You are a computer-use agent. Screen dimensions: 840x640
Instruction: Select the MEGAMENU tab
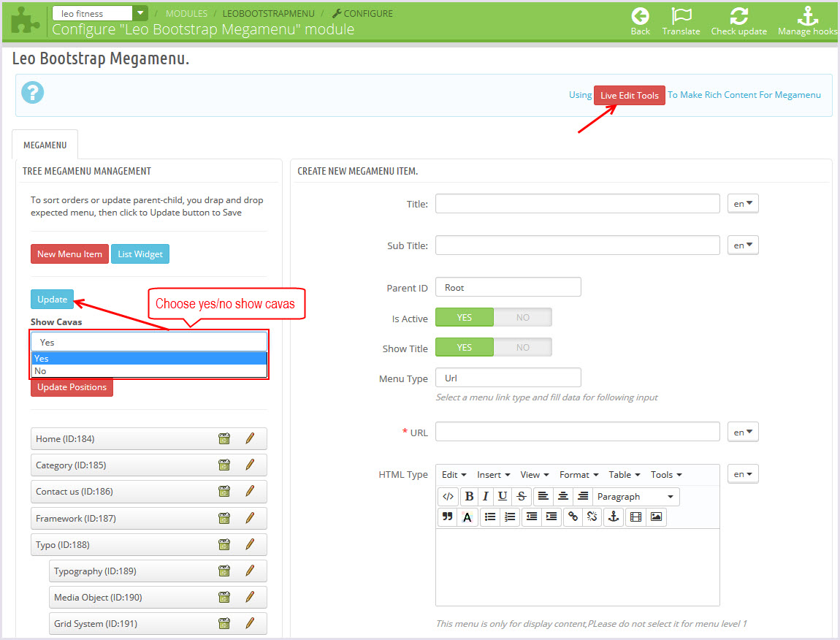click(45, 145)
